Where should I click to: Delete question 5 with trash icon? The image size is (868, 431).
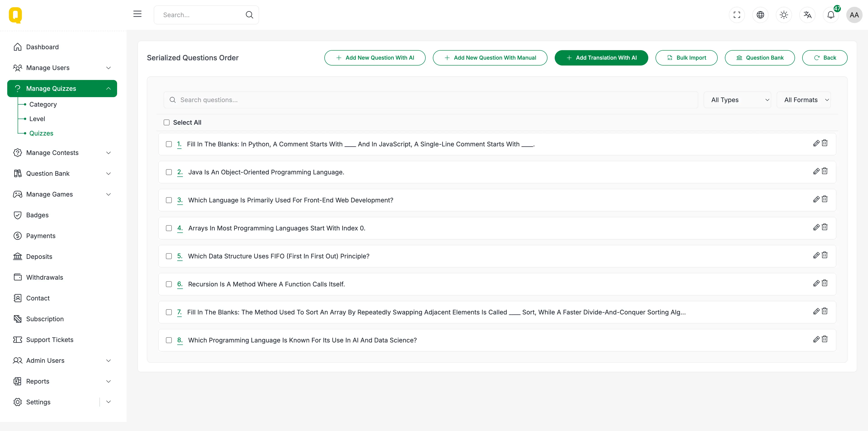pyautogui.click(x=825, y=255)
